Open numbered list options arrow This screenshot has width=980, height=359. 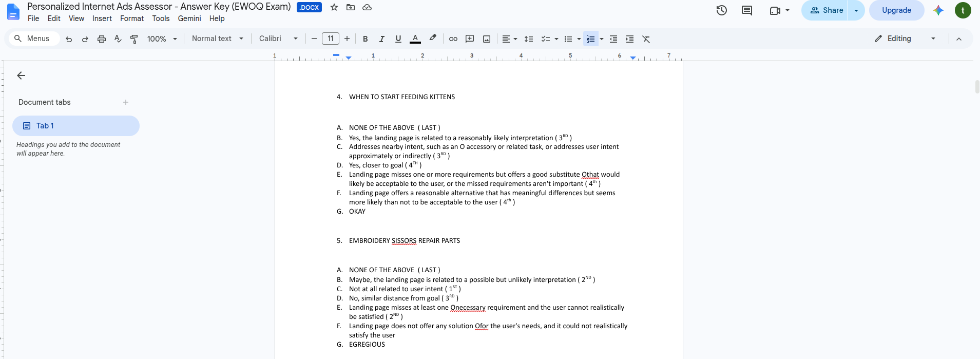(x=602, y=39)
